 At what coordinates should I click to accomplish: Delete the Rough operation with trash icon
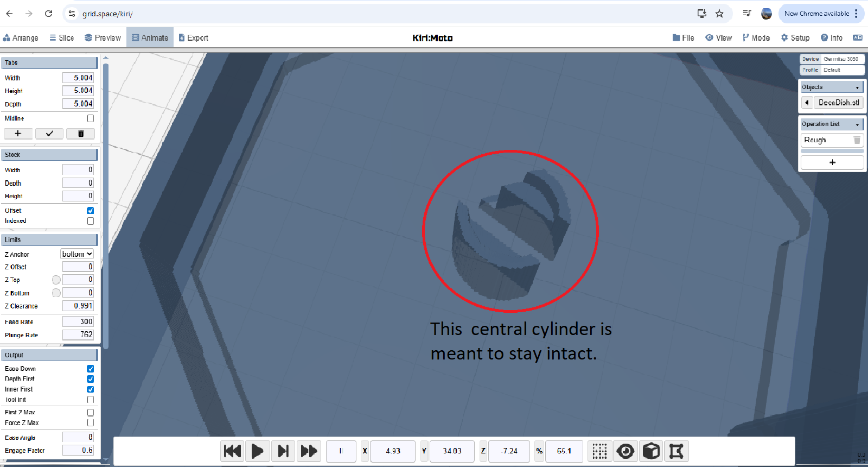point(857,140)
